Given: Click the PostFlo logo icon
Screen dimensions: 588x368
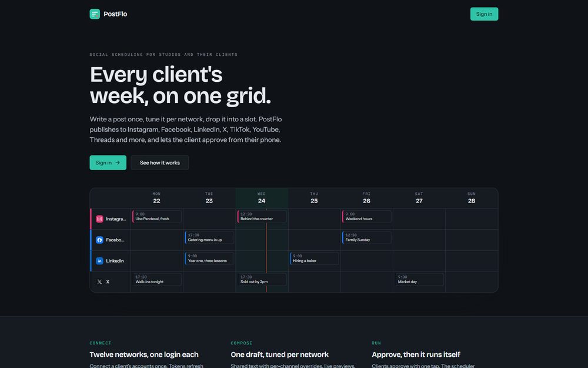Looking at the screenshot, I should coord(95,14).
